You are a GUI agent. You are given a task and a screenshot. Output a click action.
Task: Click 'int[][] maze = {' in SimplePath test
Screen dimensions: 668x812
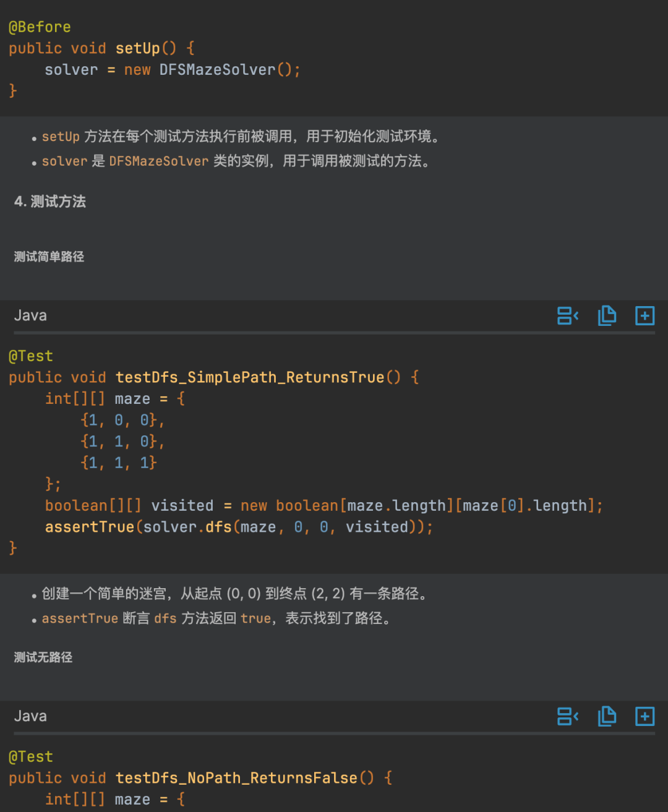(115, 399)
